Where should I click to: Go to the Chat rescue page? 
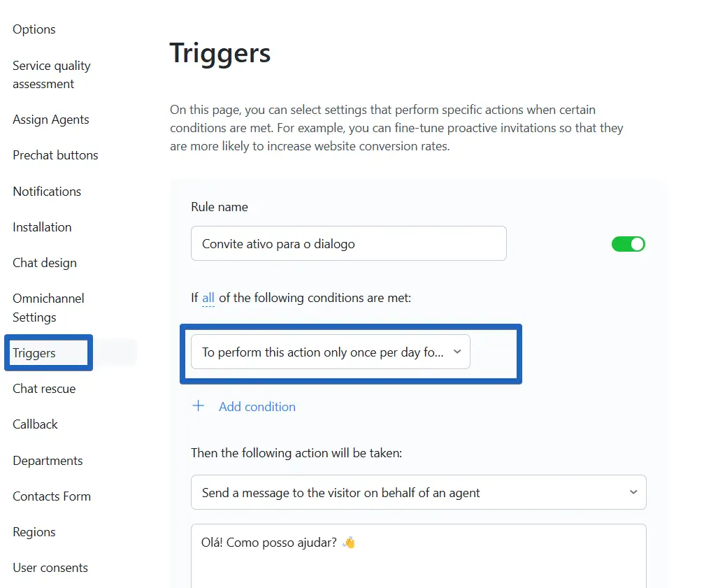coord(44,389)
